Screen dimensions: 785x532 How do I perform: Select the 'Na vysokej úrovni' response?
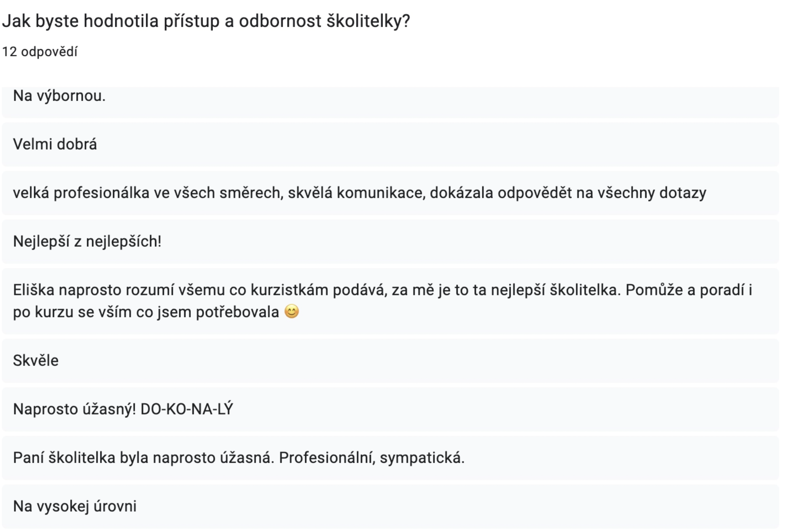(391, 506)
